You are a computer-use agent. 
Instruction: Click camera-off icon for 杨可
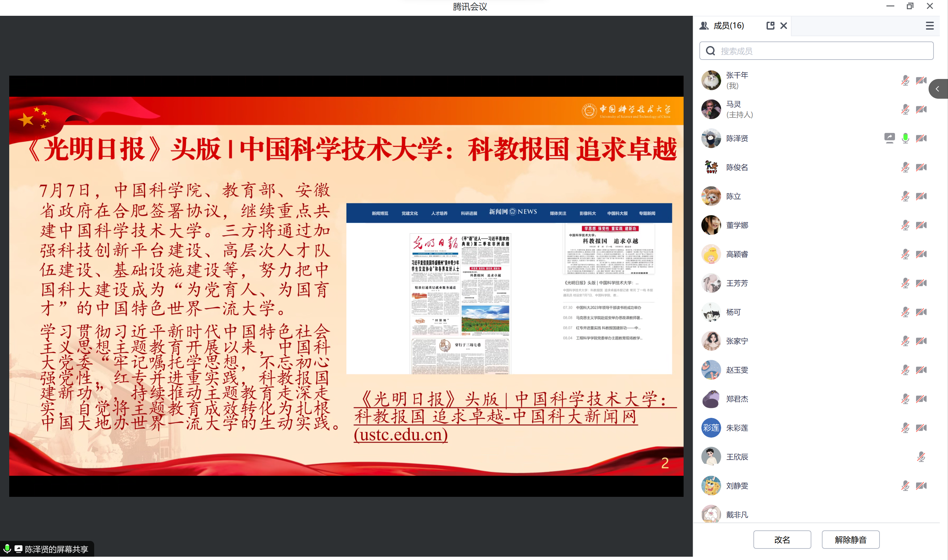pos(921,312)
